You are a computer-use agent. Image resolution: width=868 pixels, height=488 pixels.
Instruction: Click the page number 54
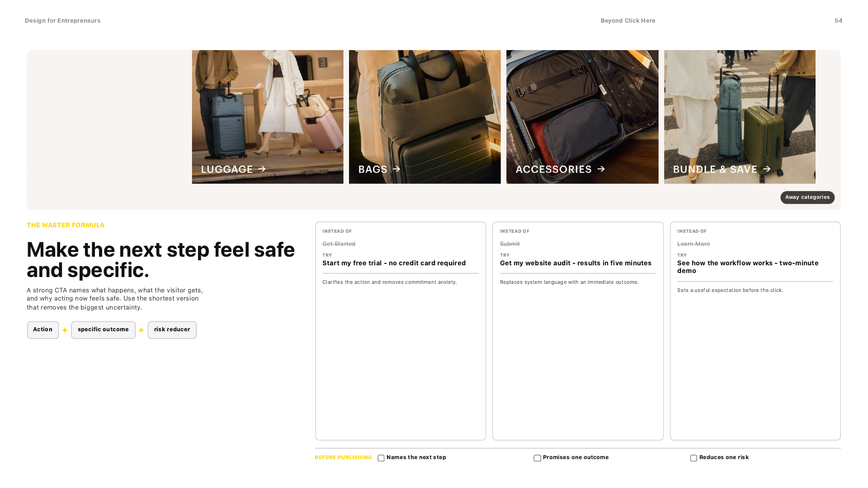pos(838,21)
